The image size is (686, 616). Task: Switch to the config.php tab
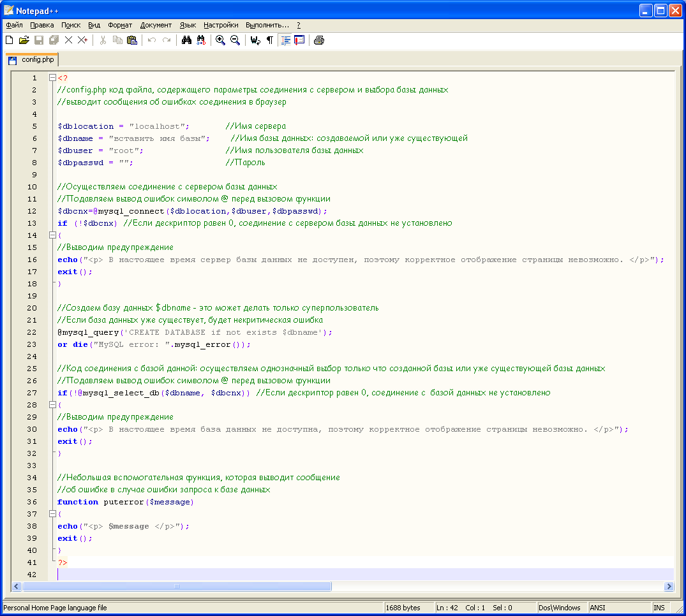[38, 59]
